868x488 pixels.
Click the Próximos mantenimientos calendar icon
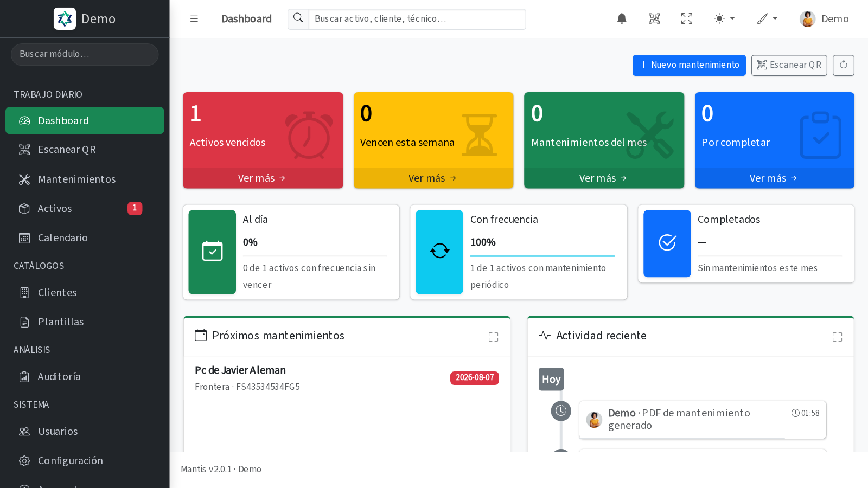click(x=201, y=335)
